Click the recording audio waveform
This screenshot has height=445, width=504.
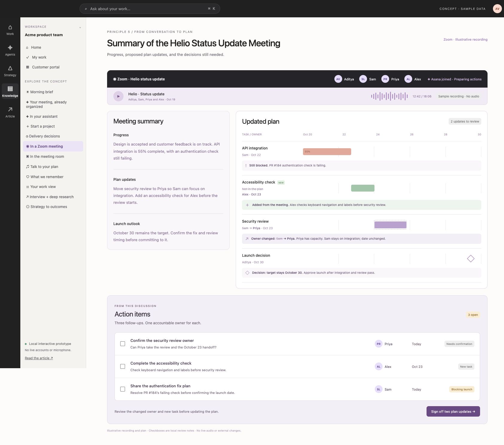tap(389, 96)
